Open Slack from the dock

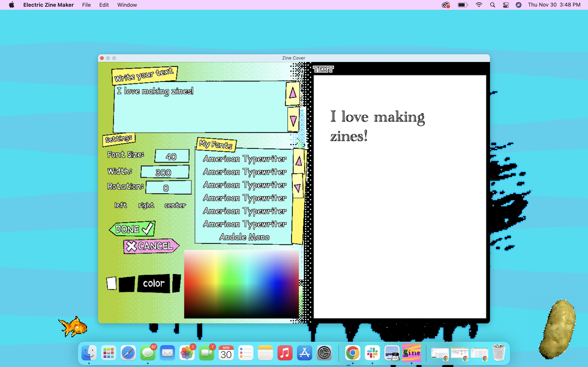tap(372, 353)
